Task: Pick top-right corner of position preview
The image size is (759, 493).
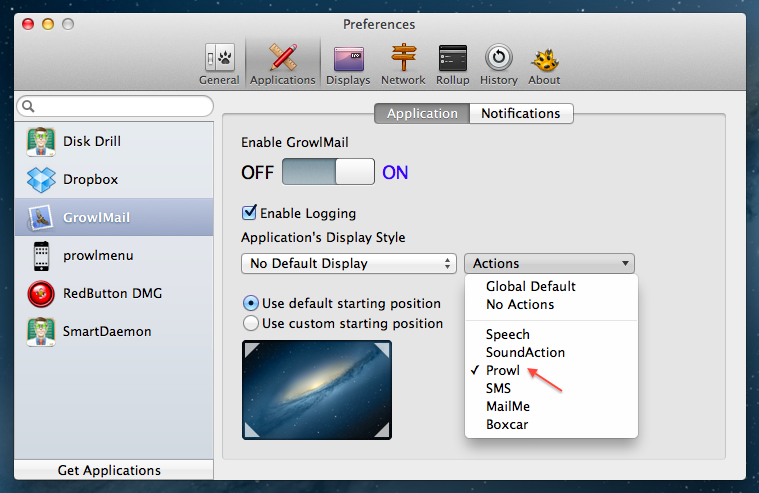Action: pyautogui.click(x=382, y=350)
